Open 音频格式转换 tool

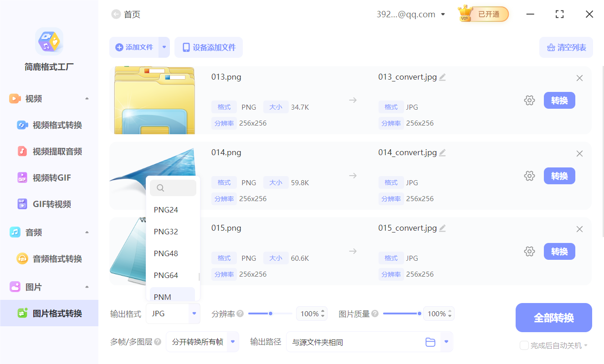coord(22,258)
